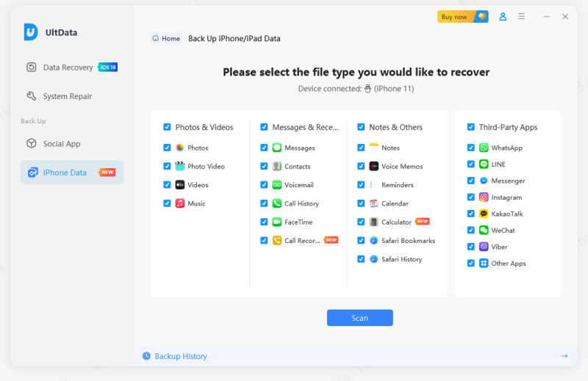The image size is (588, 381).
Task: Open Data Recovery in the sidebar
Action: pyautogui.click(x=72, y=68)
